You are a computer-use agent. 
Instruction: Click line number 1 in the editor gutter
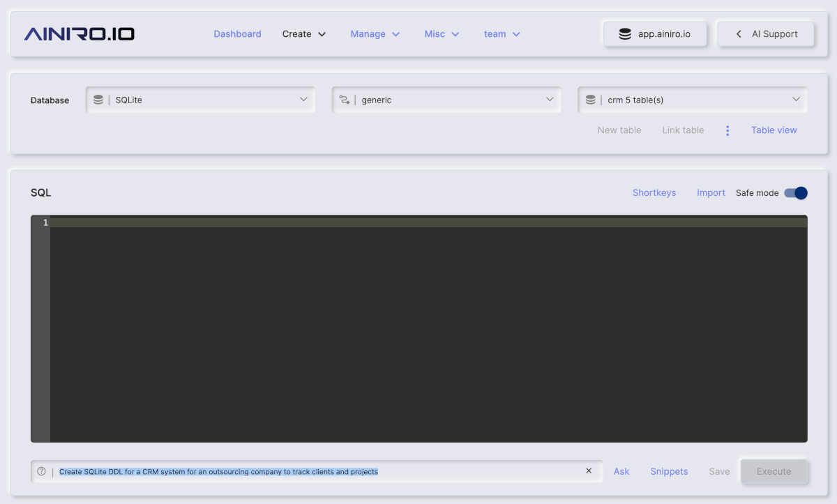click(x=45, y=222)
